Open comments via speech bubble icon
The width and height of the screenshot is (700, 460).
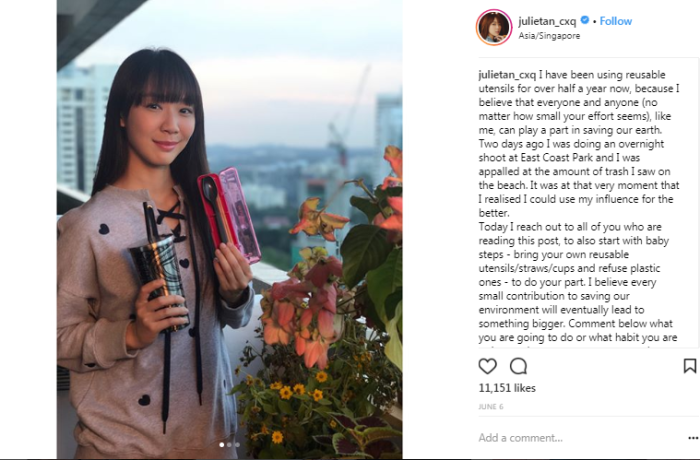[518, 366]
